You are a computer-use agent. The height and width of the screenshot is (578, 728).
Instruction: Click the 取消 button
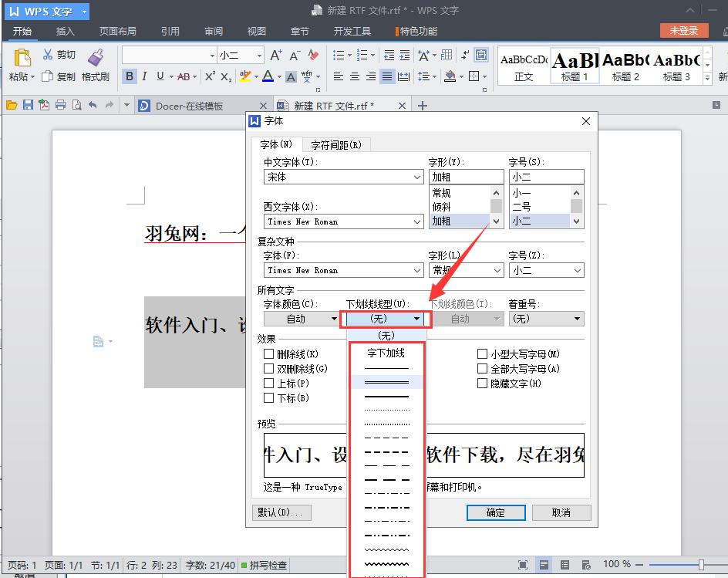[x=561, y=512]
